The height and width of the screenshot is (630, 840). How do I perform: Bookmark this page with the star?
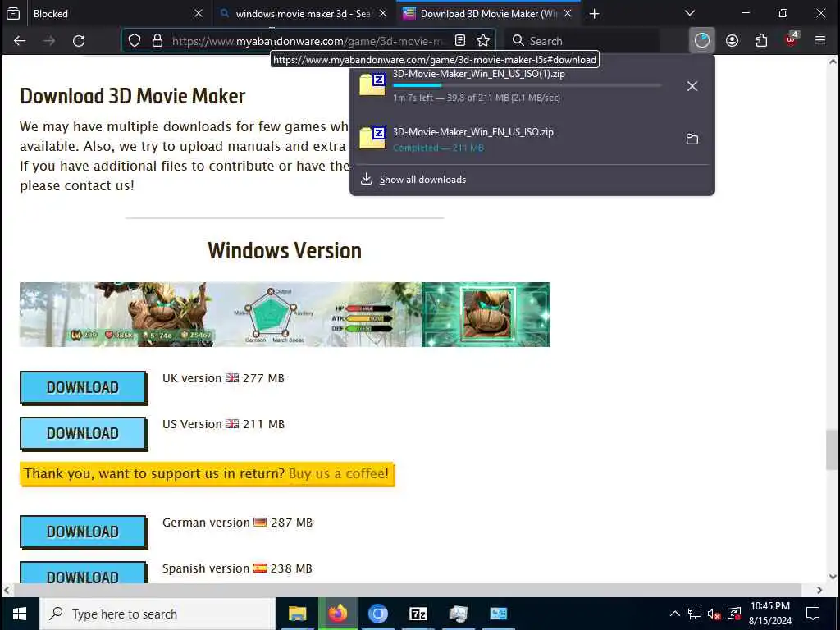click(483, 41)
